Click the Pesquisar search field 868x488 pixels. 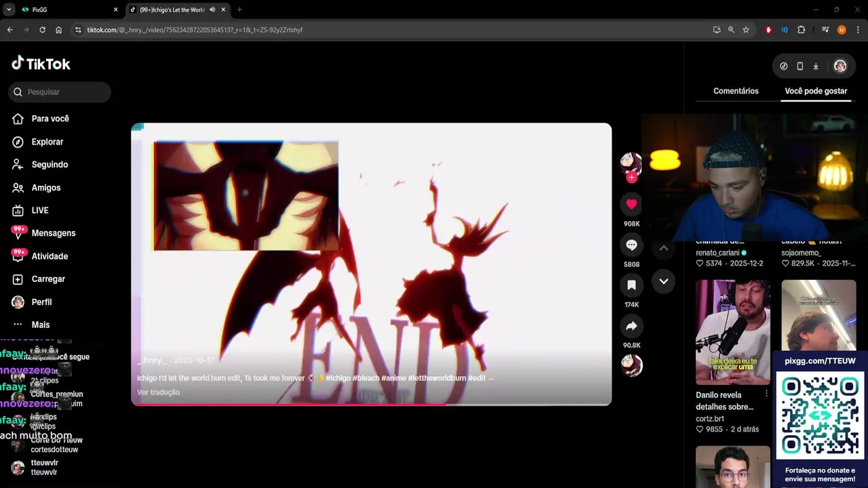click(60, 92)
